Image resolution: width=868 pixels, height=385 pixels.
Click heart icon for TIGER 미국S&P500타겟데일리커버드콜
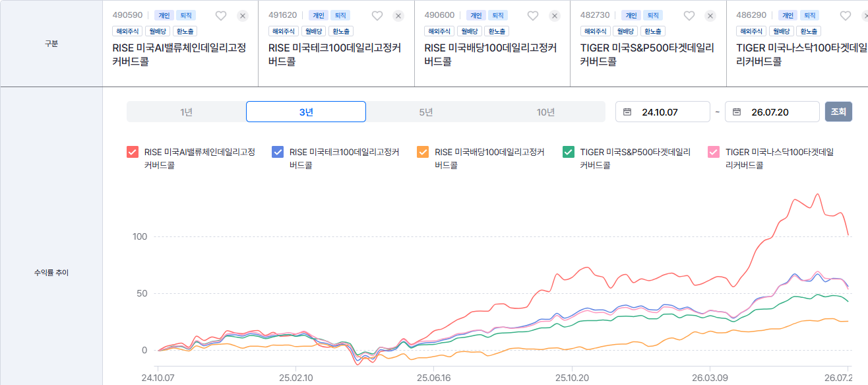coord(689,16)
